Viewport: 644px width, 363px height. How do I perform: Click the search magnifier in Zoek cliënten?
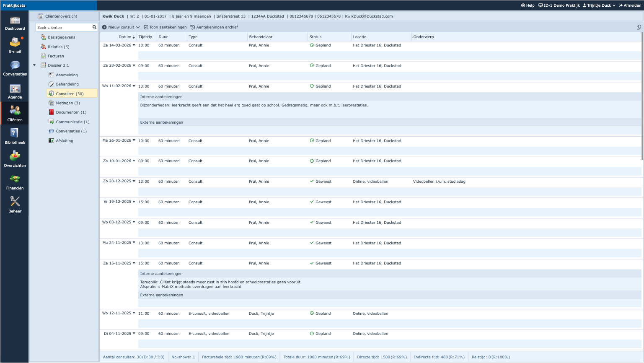[94, 27]
